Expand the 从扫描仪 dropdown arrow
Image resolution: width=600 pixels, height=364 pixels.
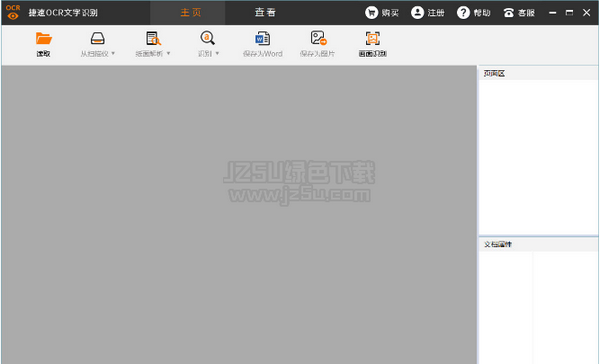point(113,53)
